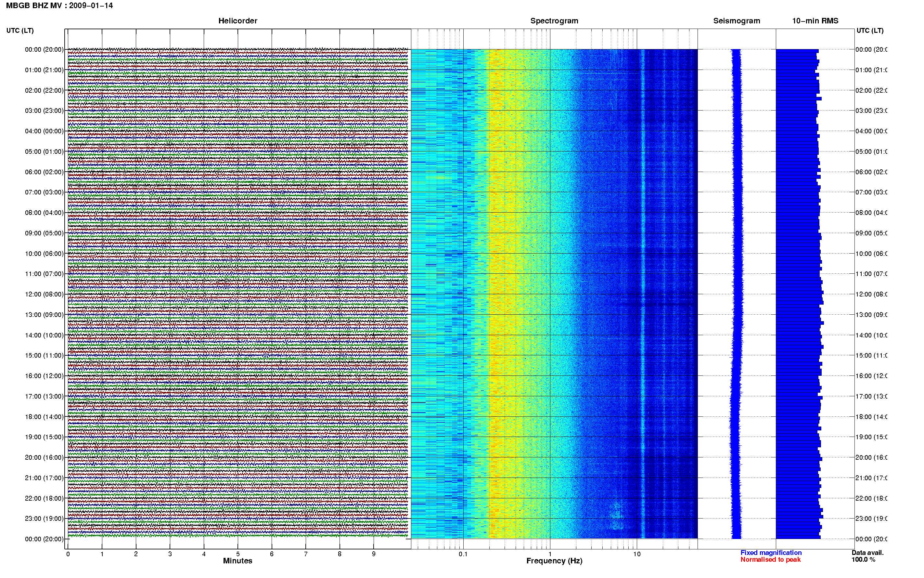Click the '3' minutes tick label
924x578 pixels.
click(x=170, y=554)
